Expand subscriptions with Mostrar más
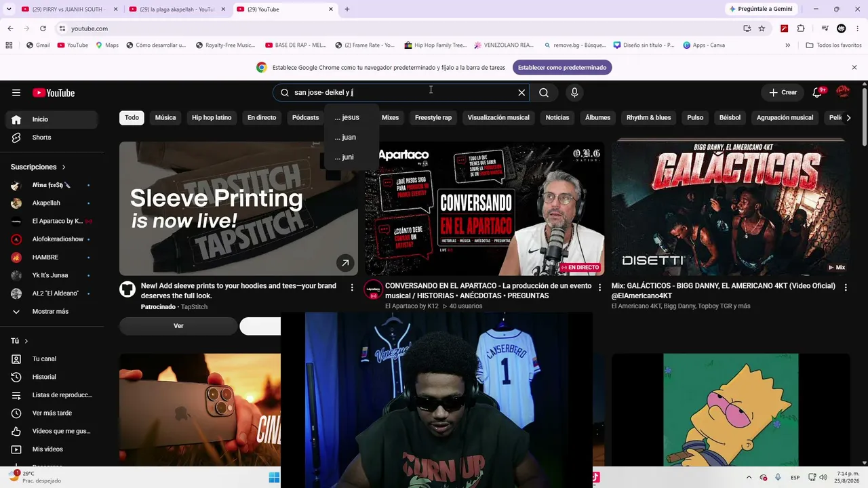The height and width of the screenshot is (488, 868). pos(52,312)
